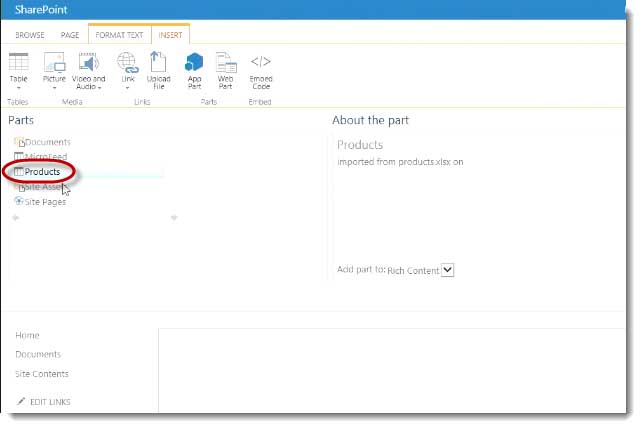Select MicroFeed in the Parts list
Viewport: 641px width, 428px height.
[46, 157]
